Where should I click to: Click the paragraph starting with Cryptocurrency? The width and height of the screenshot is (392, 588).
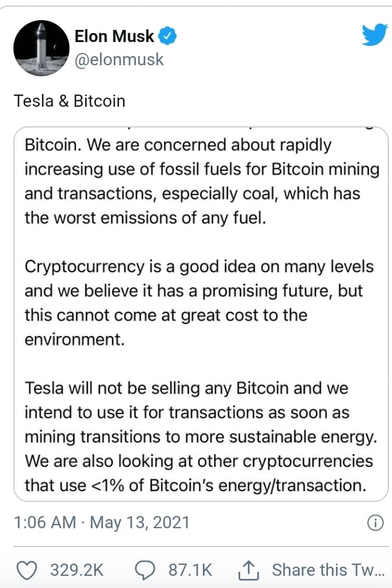(x=199, y=303)
